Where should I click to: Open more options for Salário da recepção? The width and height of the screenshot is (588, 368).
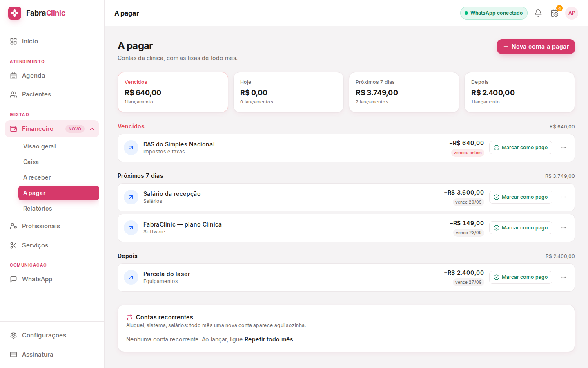pyautogui.click(x=563, y=197)
